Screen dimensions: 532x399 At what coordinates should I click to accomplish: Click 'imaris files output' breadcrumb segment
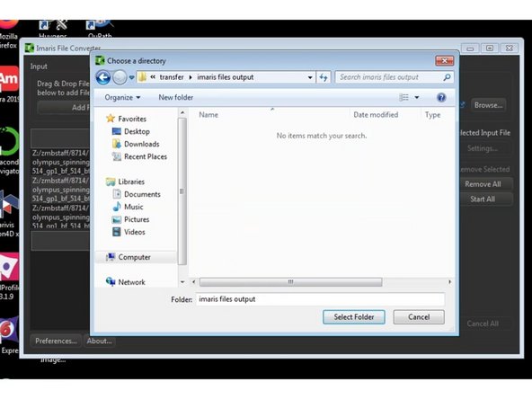click(x=226, y=77)
